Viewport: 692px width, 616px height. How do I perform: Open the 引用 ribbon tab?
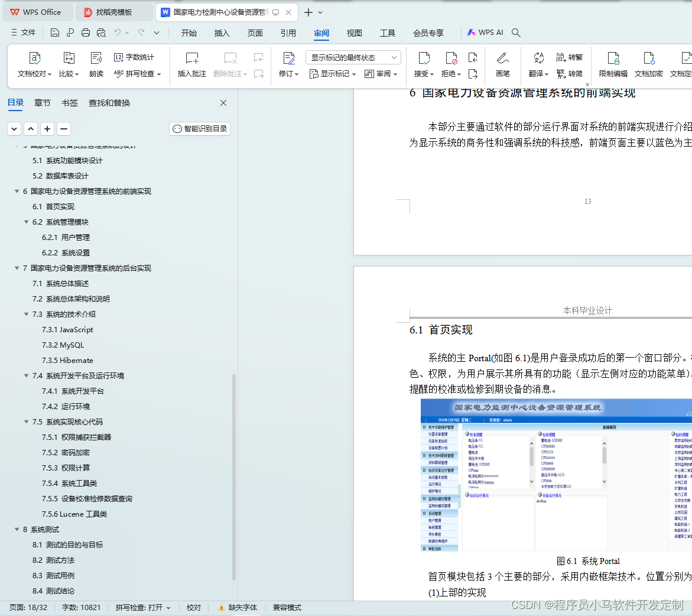point(288,33)
